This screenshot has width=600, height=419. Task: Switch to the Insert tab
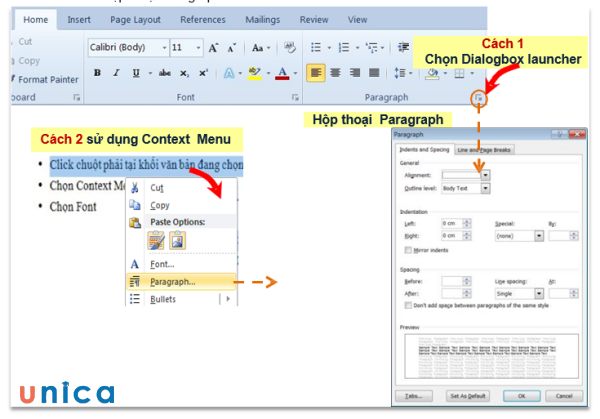pos(79,20)
